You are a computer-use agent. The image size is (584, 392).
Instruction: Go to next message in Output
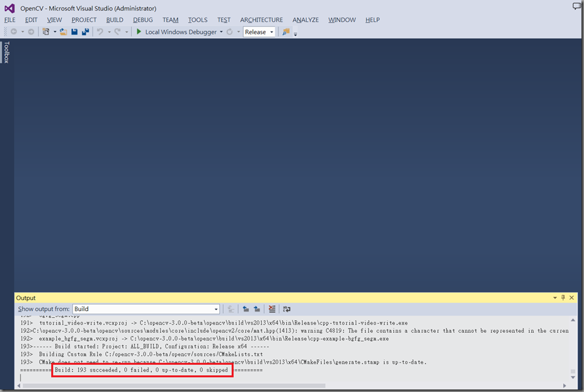pos(257,309)
